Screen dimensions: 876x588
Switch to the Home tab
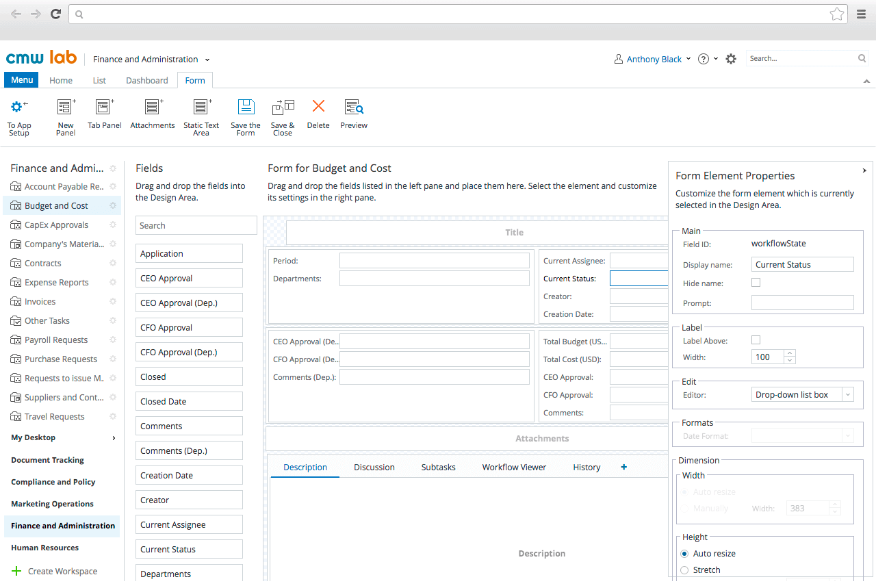click(x=61, y=80)
